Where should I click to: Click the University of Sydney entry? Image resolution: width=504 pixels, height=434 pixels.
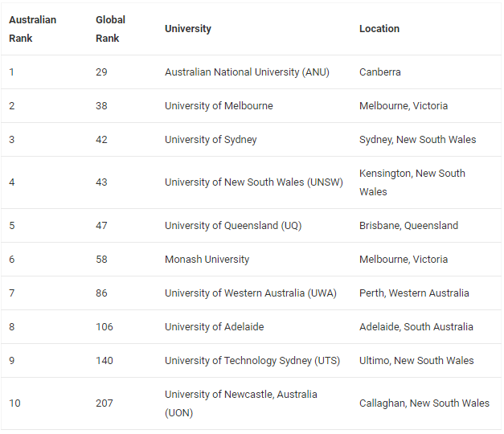(211, 140)
